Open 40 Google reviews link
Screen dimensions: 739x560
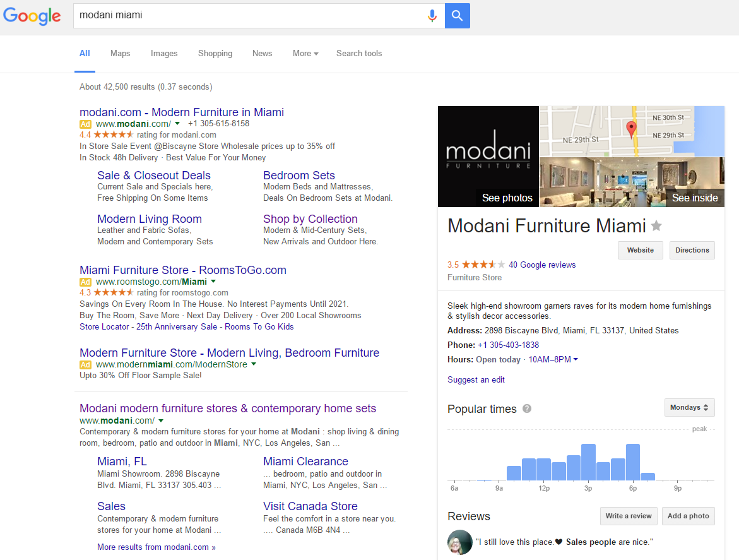coord(542,265)
